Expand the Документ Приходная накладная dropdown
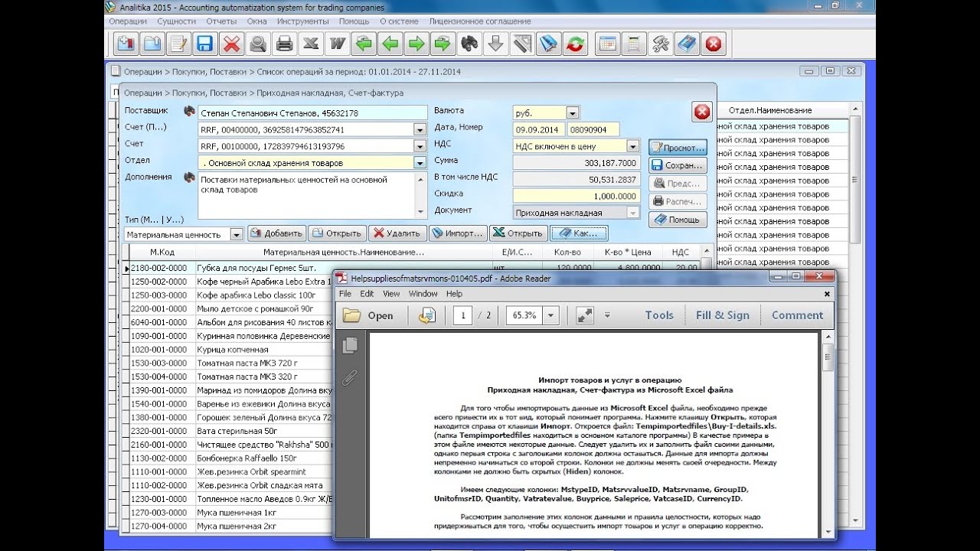This screenshot has height=551, width=980. (632, 212)
